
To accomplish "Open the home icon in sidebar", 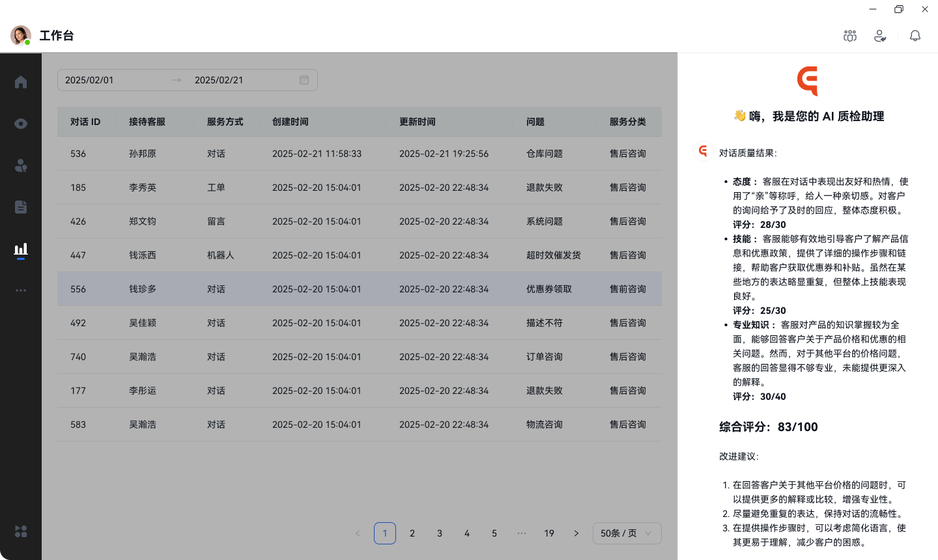I will 21,82.
